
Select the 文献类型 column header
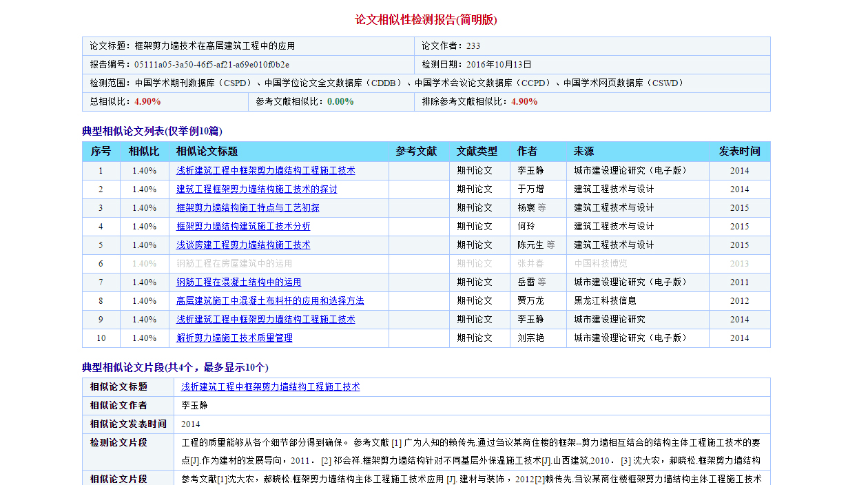pyautogui.click(x=476, y=151)
